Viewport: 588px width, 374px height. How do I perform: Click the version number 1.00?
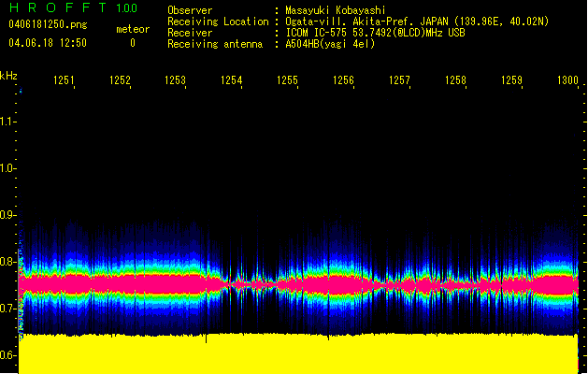(x=126, y=8)
